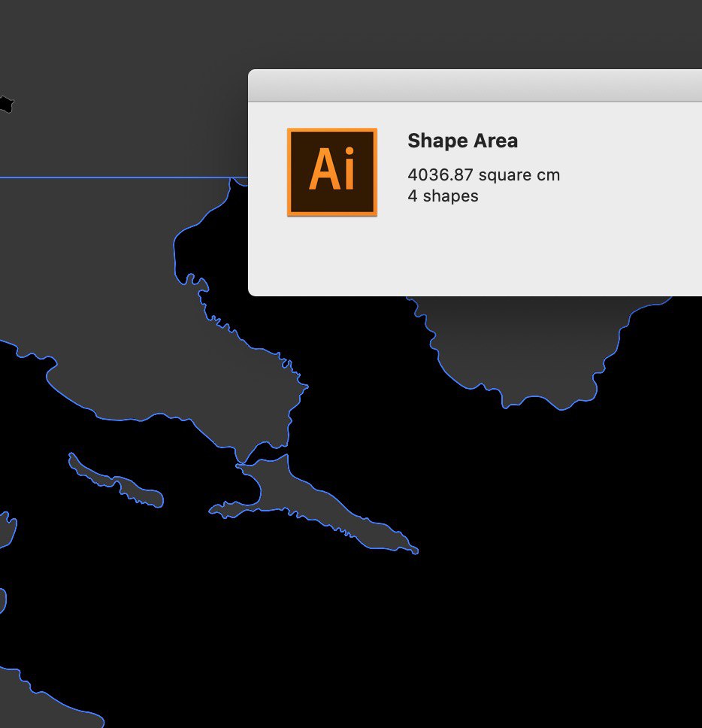
Task: Click the Adobe Illustrator icon in dialog
Action: coord(332,172)
